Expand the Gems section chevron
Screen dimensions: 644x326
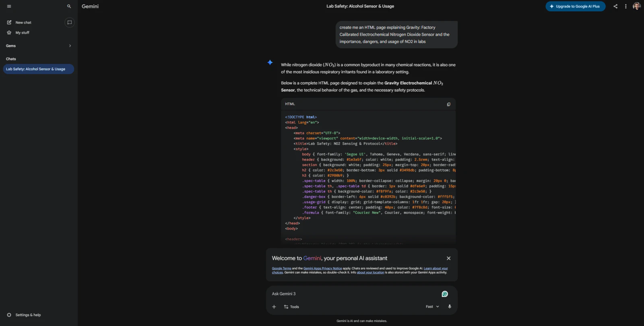(x=70, y=46)
